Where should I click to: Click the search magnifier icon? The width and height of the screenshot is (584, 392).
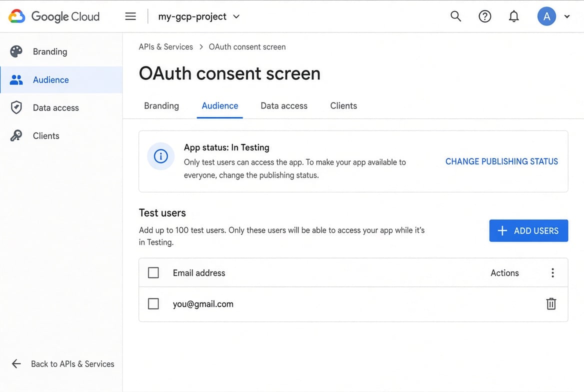click(455, 16)
